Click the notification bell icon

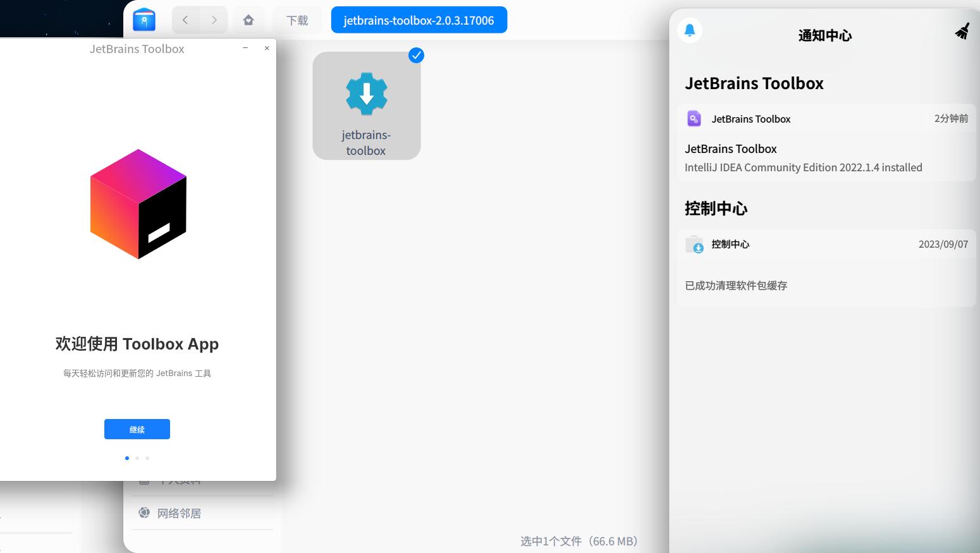tap(690, 30)
